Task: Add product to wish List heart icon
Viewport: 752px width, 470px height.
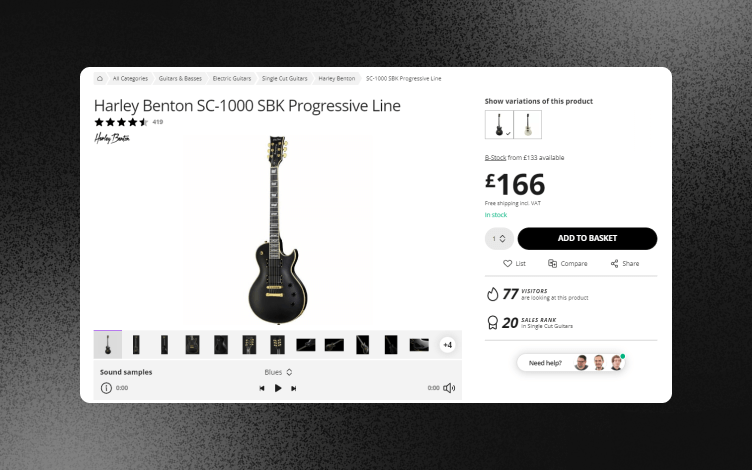Action: pos(507,263)
